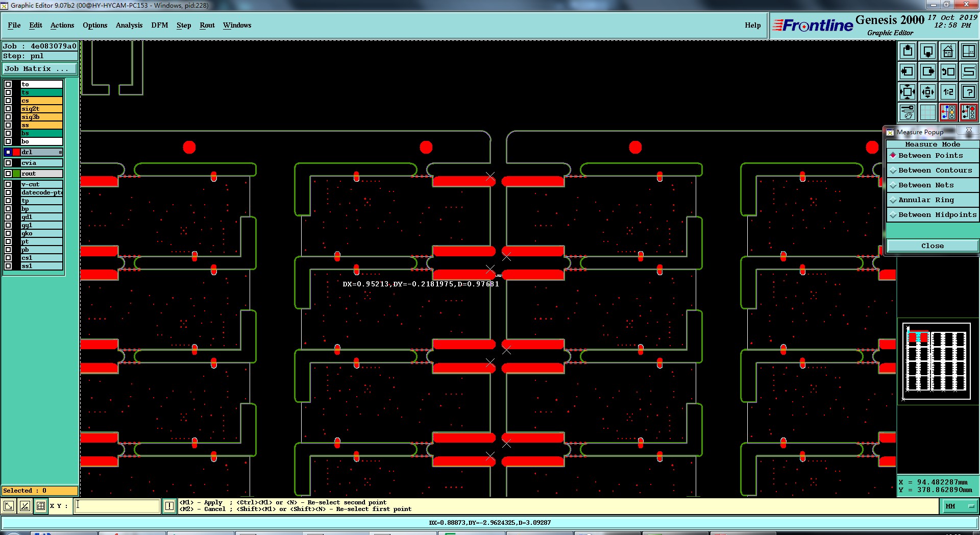
Task: Toggle the 'ts' layer checkbox
Action: click(8, 92)
